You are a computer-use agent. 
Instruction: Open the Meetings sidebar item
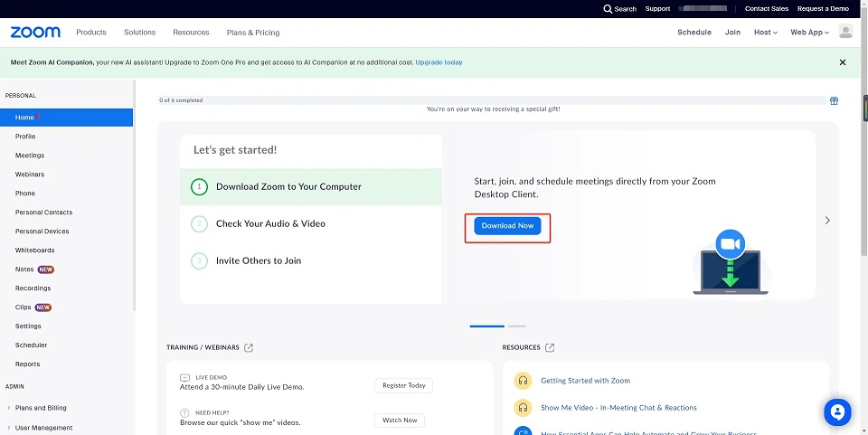30,156
